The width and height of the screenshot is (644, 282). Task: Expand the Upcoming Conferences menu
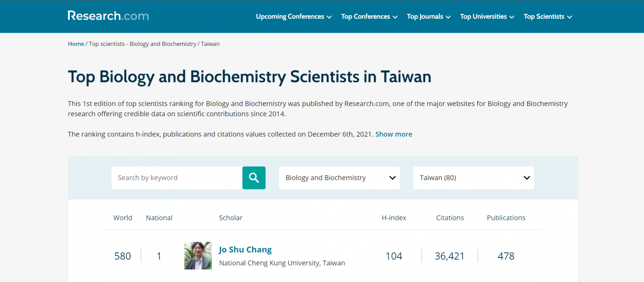coord(293,16)
